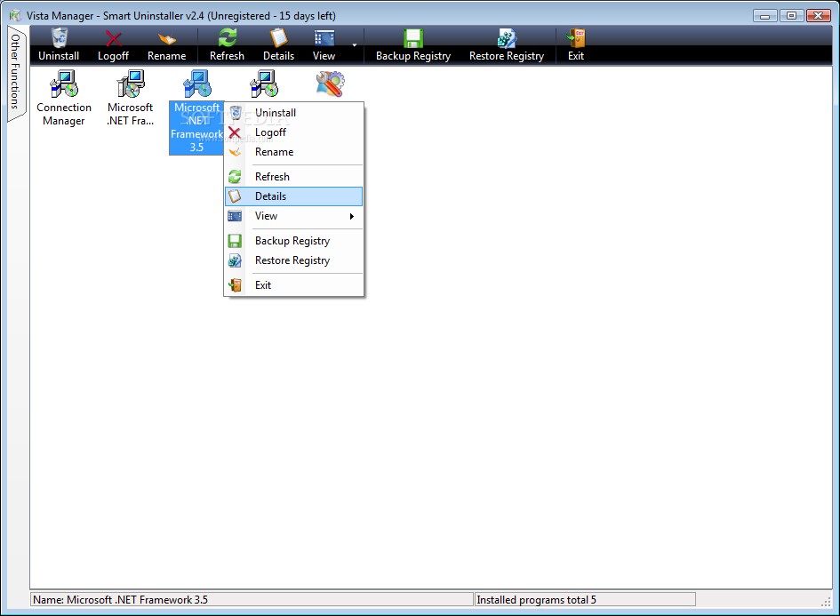
Task: Select the fourth installer icon partly behind menu
Action: coord(264,84)
